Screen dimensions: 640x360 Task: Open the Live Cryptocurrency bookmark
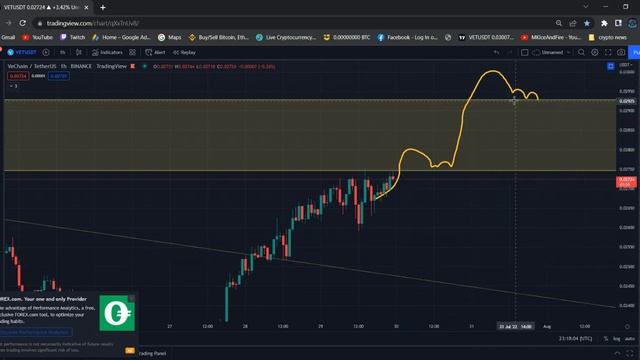286,37
